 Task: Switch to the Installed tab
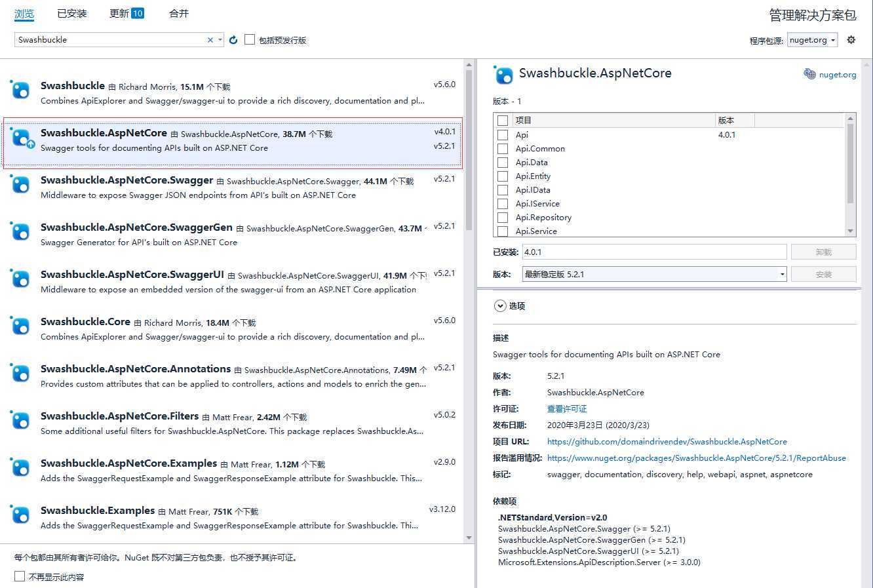[x=72, y=13]
